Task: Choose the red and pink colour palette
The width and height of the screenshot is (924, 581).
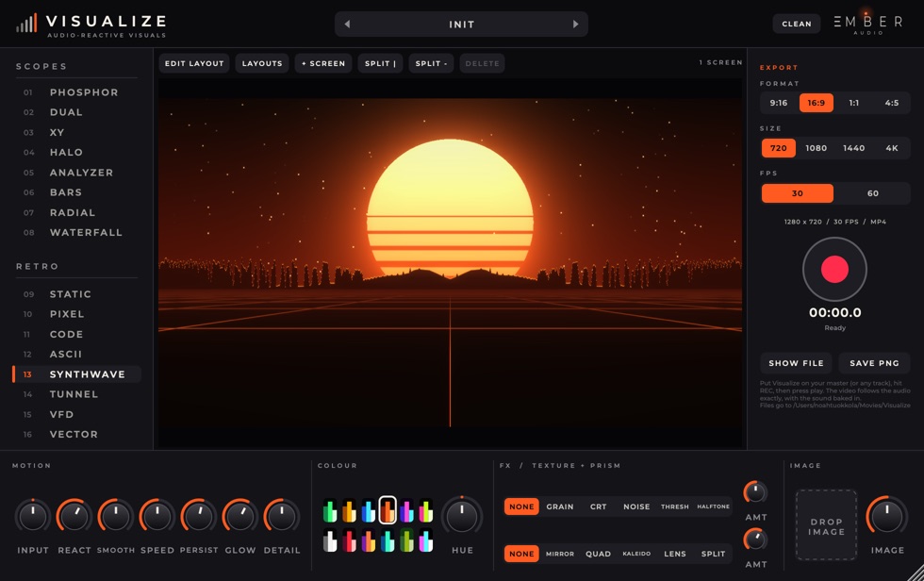Action: [x=349, y=540]
